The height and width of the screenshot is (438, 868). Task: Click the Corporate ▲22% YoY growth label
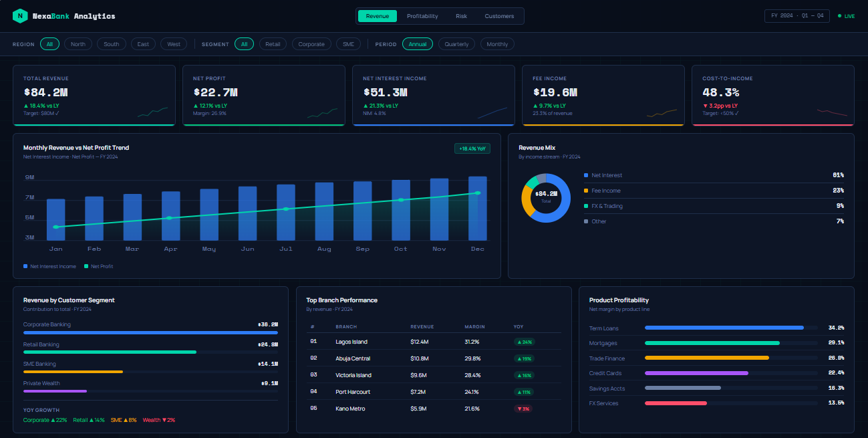pyautogui.click(x=45, y=420)
